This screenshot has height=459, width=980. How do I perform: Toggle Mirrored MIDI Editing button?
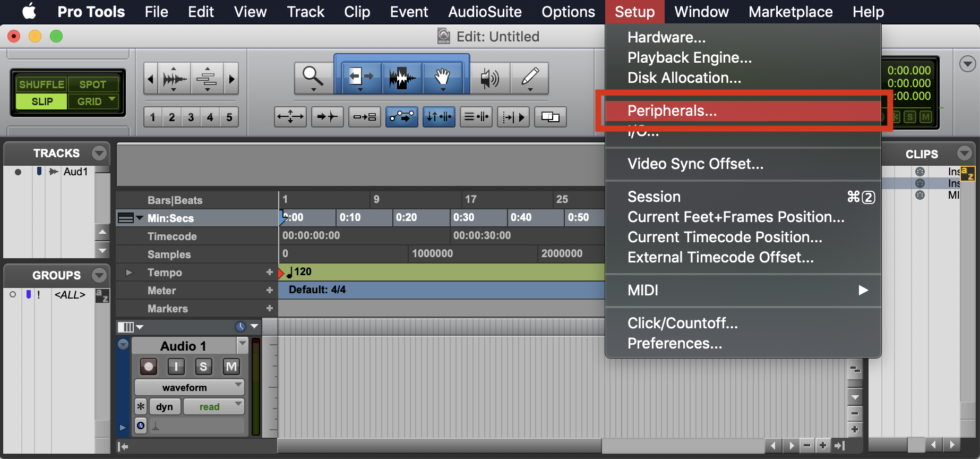(364, 116)
